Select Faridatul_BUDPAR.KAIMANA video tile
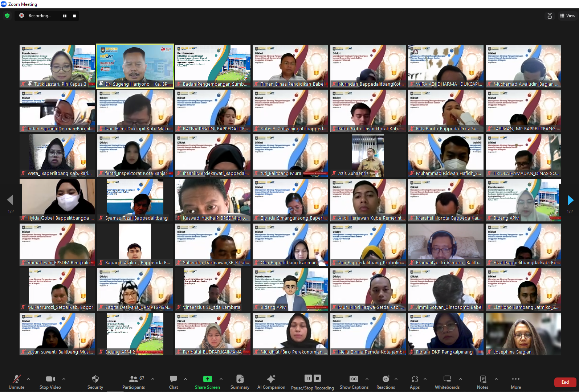 [x=213, y=334]
